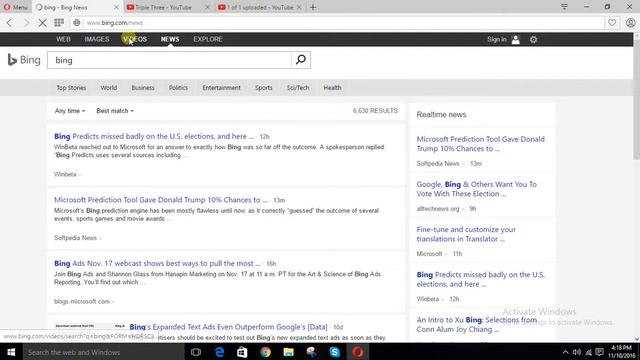Screen dimensions: 640x360
Task: Stop page loading with X button
Action: (x=42, y=23)
